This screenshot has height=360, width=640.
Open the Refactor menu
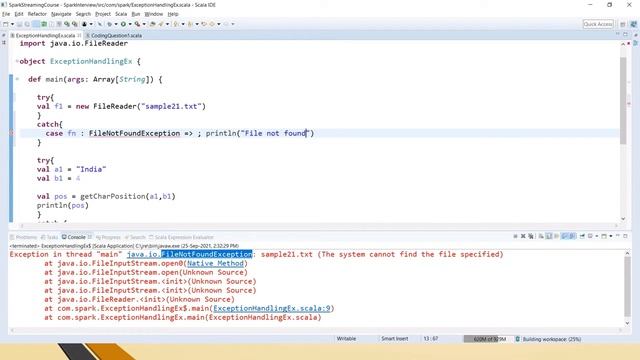pyautogui.click(x=37, y=14)
